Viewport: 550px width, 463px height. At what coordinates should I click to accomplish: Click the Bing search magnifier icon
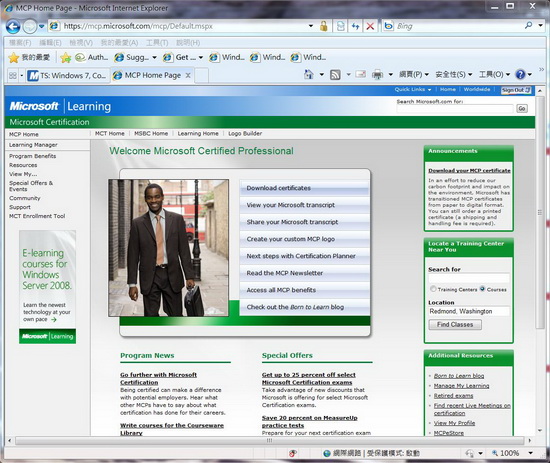click(x=528, y=26)
